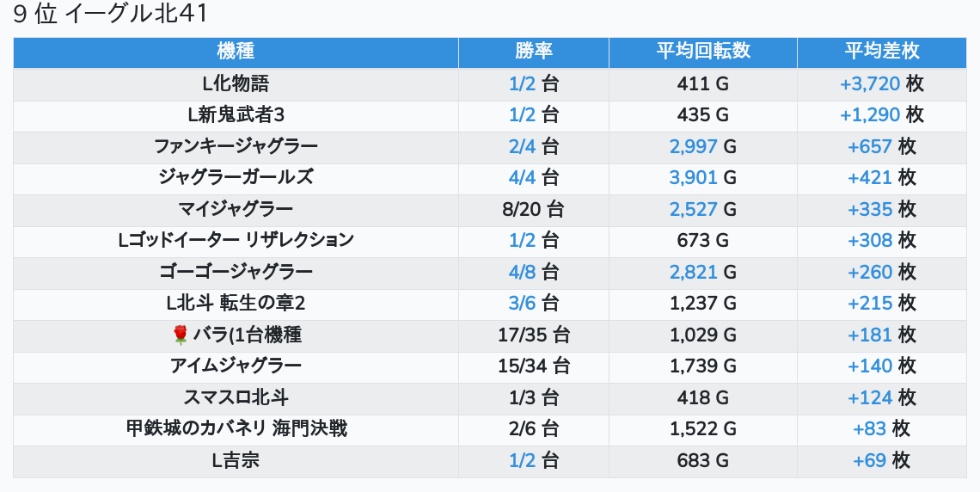Click the 平均回転数 column header
Screen dimensions: 980x492
pos(702,52)
